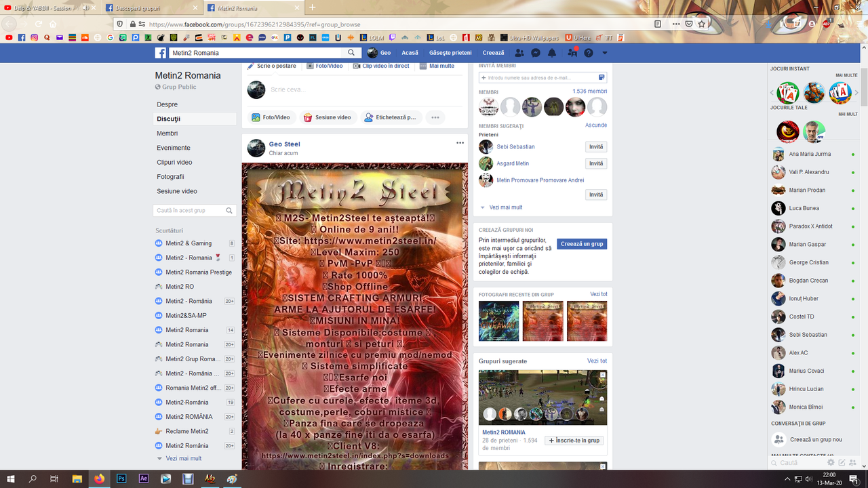Open the Candy-style game icon in Jocurile tale
Screen dimensions: 868x488
pos(788,131)
